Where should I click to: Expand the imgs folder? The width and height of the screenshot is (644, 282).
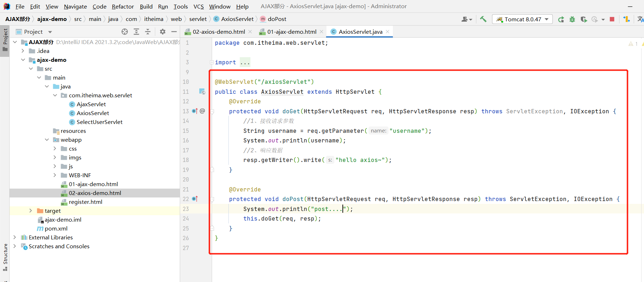click(55, 157)
